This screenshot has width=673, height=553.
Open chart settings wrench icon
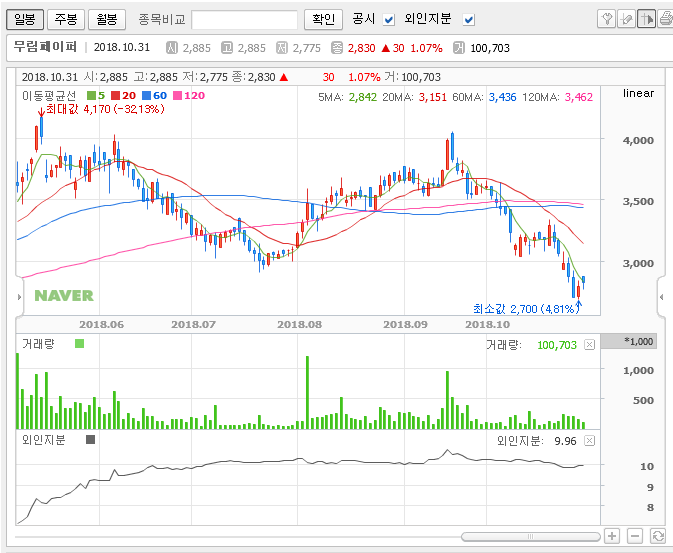tap(606, 19)
